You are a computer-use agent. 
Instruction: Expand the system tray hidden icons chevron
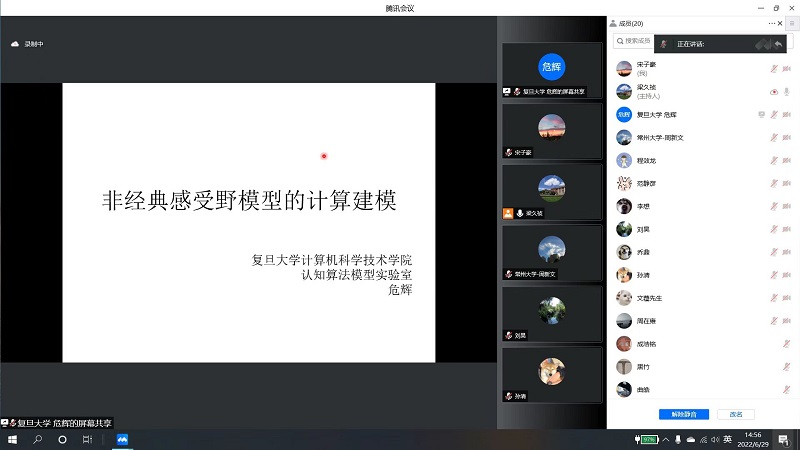(x=666, y=440)
